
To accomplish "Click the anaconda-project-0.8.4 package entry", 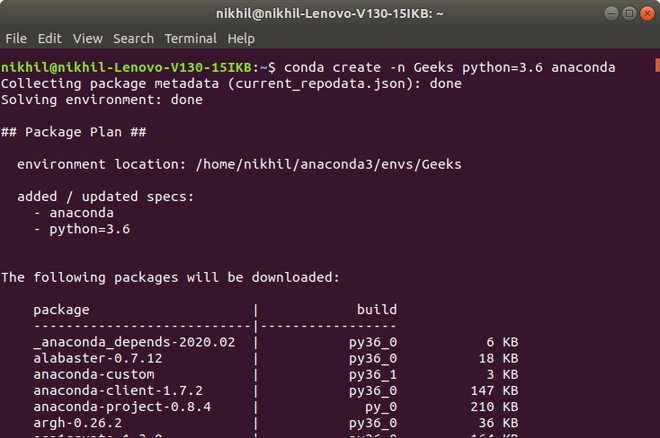I will tap(122, 407).
